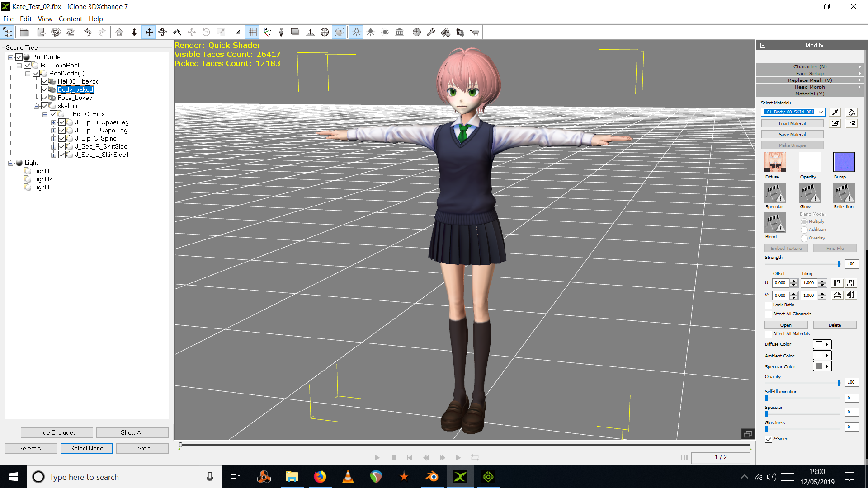Click the Invert button

point(142,448)
